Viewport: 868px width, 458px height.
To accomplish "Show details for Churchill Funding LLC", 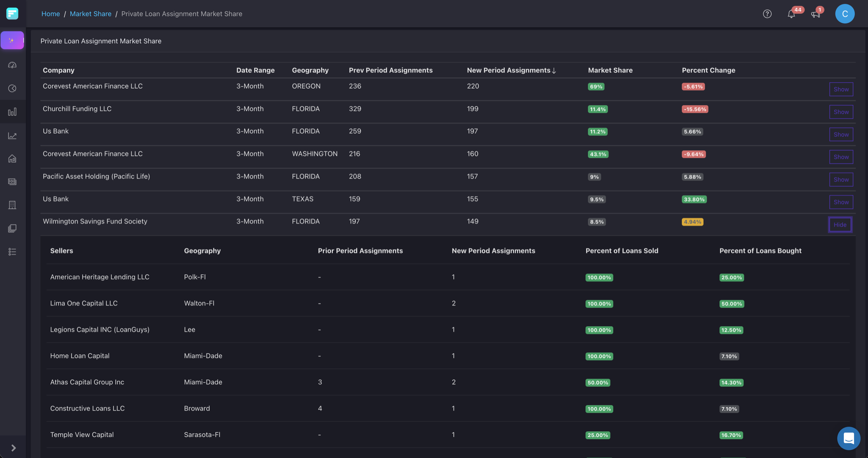I will coord(841,112).
